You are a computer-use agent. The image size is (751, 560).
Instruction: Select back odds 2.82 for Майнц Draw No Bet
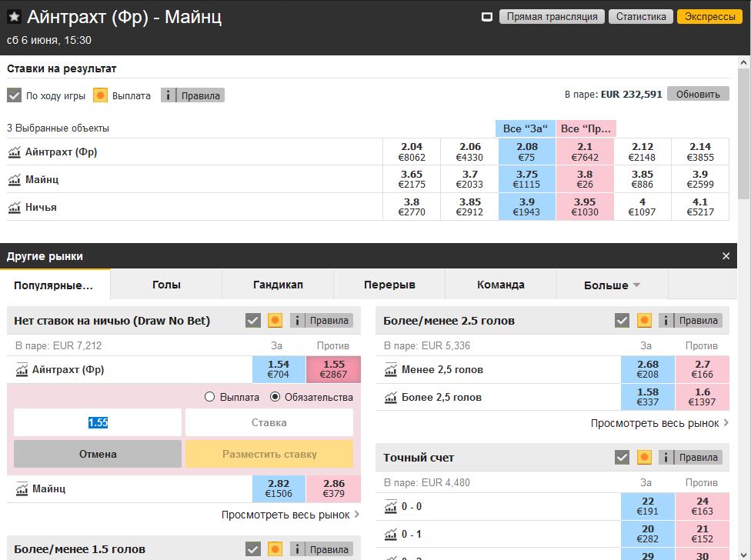(x=279, y=488)
